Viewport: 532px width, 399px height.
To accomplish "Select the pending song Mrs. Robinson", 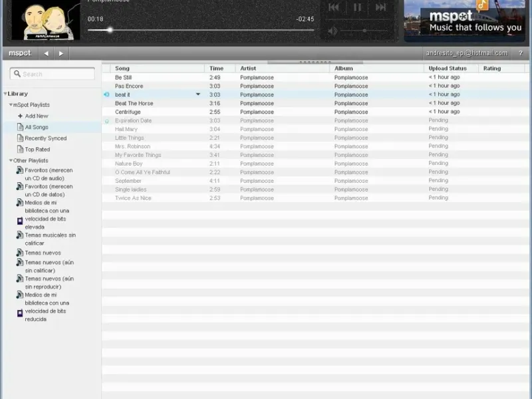I will coord(132,146).
